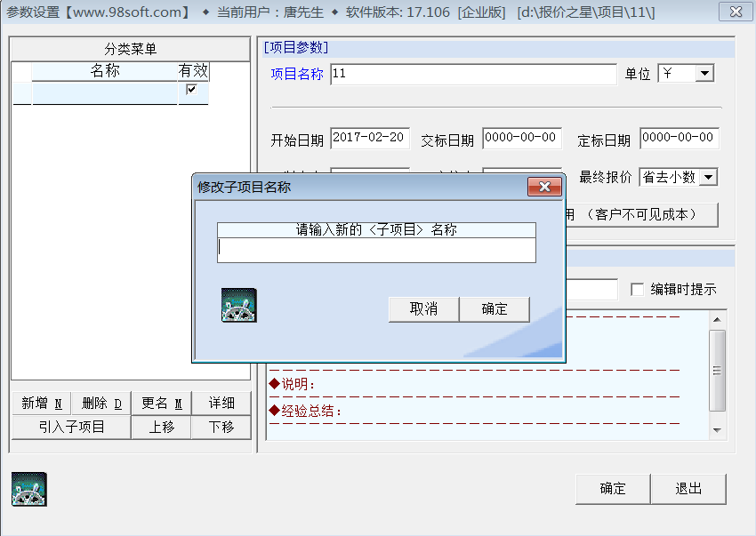Click 取消 in the rename dialog
Viewport: 756px width, 536px height.
coord(423,309)
